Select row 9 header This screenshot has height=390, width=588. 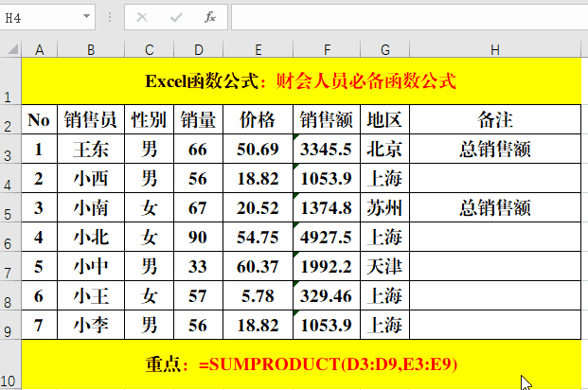click(10, 325)
